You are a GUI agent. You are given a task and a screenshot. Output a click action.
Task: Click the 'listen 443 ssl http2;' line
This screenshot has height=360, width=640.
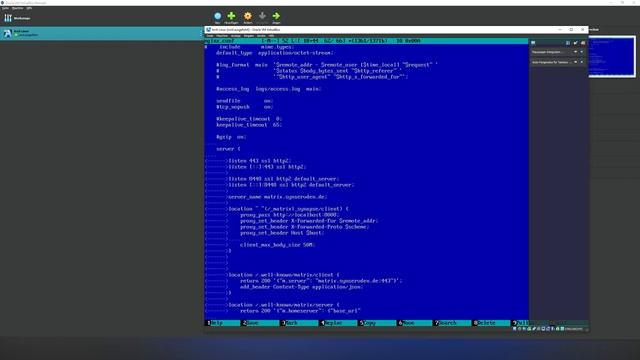tap(260, 161)
